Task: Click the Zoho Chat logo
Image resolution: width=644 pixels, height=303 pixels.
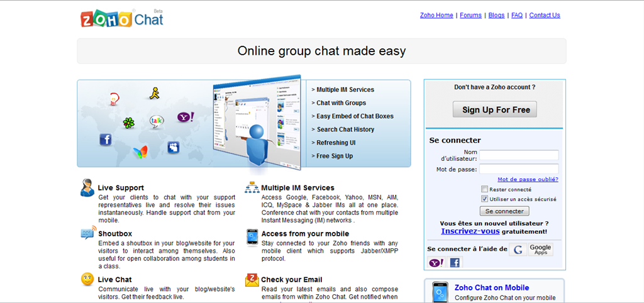Action: [122, 18]
